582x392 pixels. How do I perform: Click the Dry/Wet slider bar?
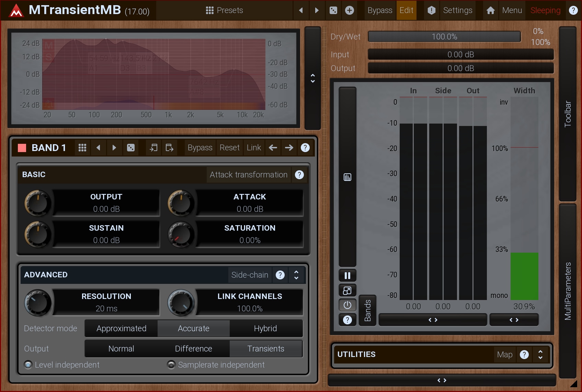(444, 37)
